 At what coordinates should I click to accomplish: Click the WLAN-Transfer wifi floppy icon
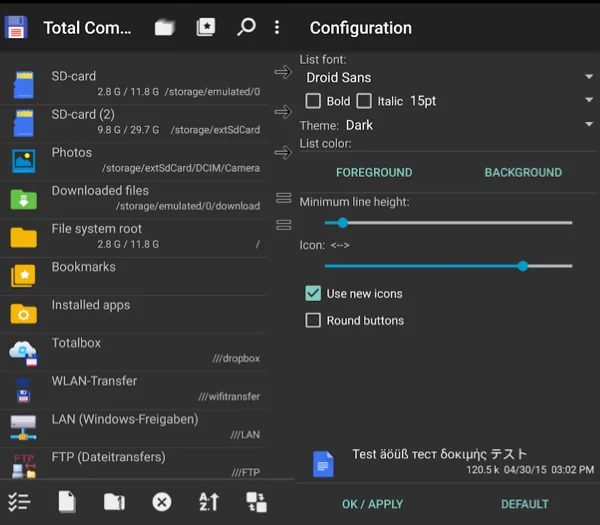pyautogui.click(x=23, y=390)
